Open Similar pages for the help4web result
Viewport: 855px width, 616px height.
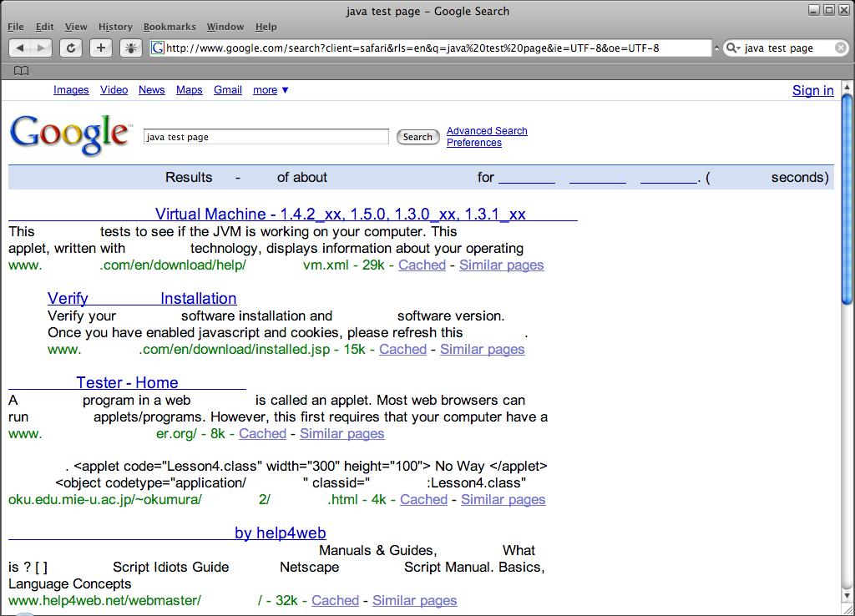(x=414, y=600)
